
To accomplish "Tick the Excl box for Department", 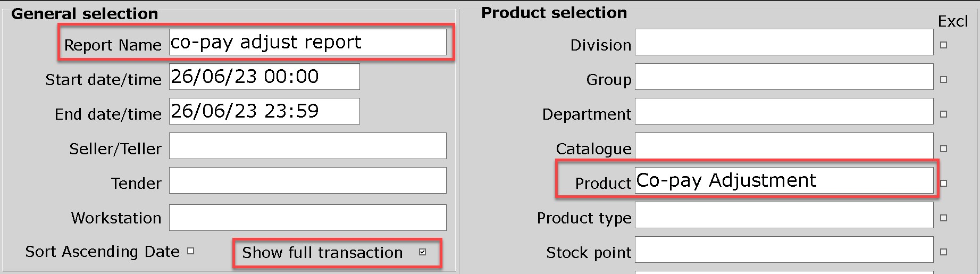I will point(944,114).
